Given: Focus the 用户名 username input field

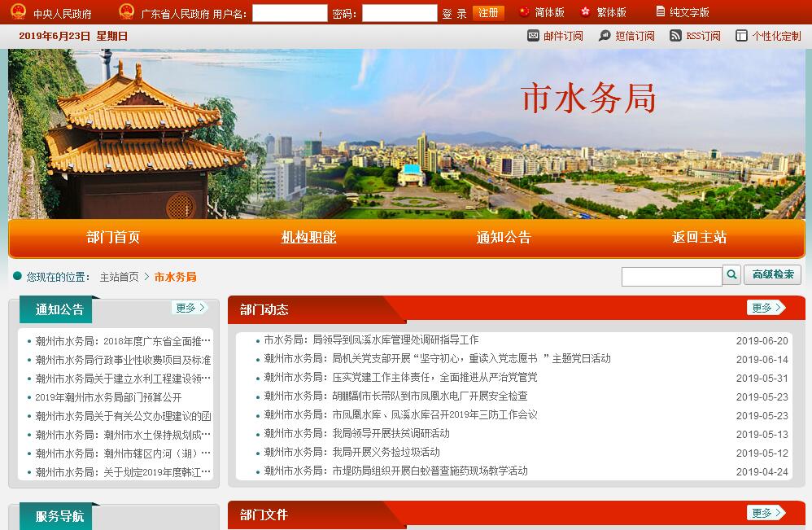Looking at the screenshot, I should (x=290, y=13).
